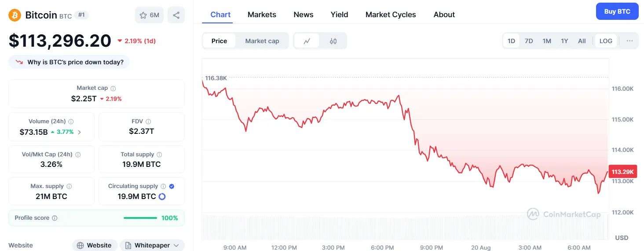Open the chart more options ellipsis
644x251 pixels.
pyautogui.click(x=629, y=41)
